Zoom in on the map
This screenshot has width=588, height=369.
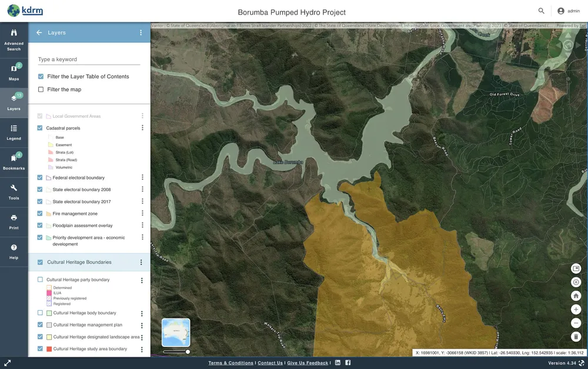click(576, 310)
